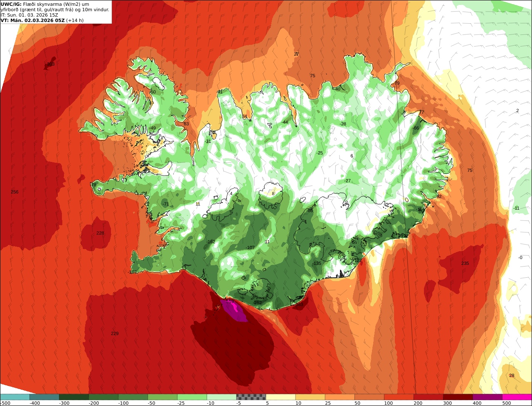Click the '83' value in the orange bay
Viewport: 532px width, 406px height.
click(186, 124)
